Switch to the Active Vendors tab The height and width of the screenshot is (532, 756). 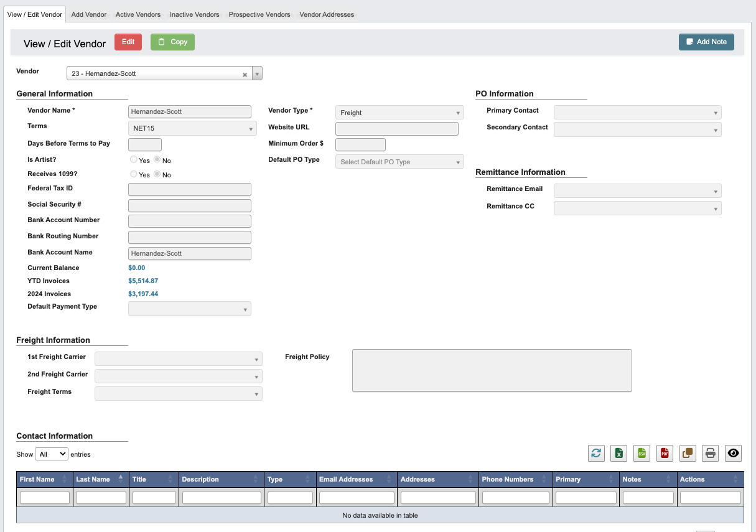tap(138, 14)
